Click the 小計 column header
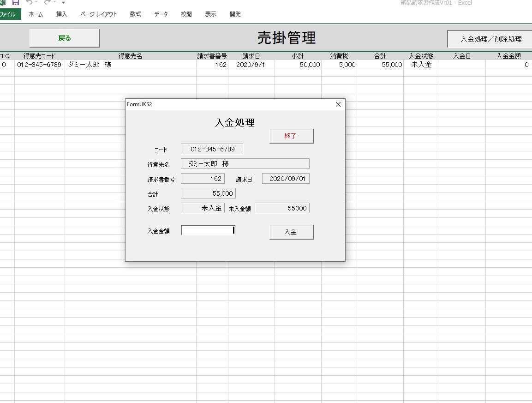532x403 pixels. [298, 56]
